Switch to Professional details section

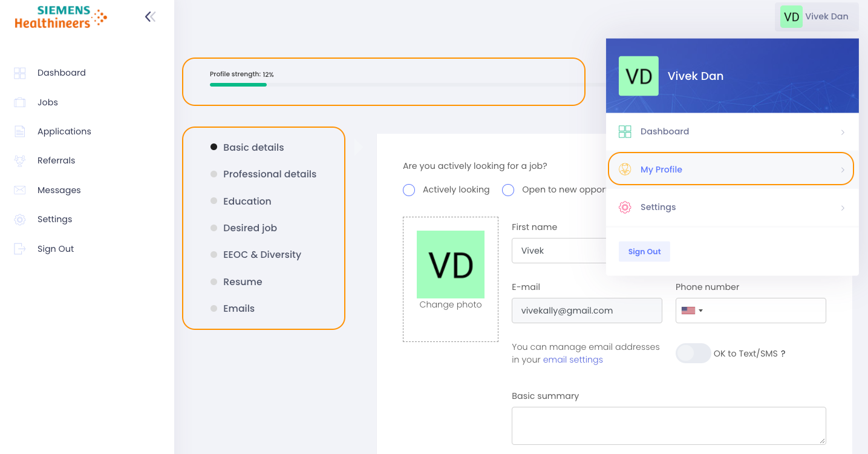click(x=270, y=174)
